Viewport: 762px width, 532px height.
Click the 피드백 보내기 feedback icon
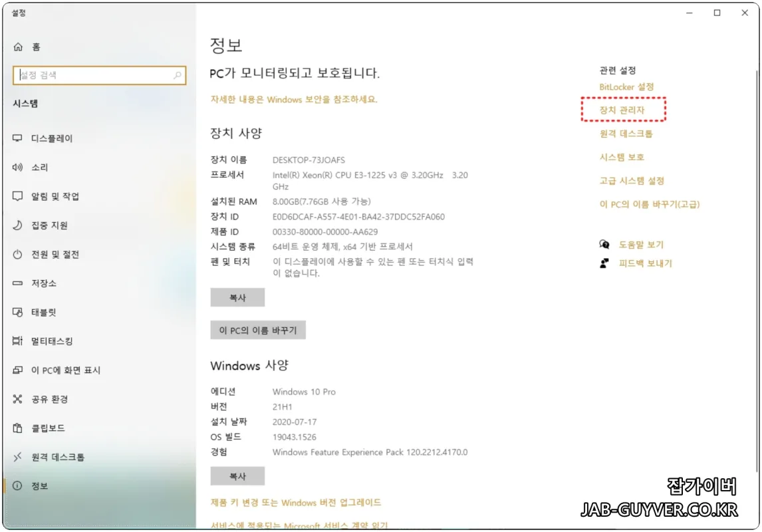(605, 262)
